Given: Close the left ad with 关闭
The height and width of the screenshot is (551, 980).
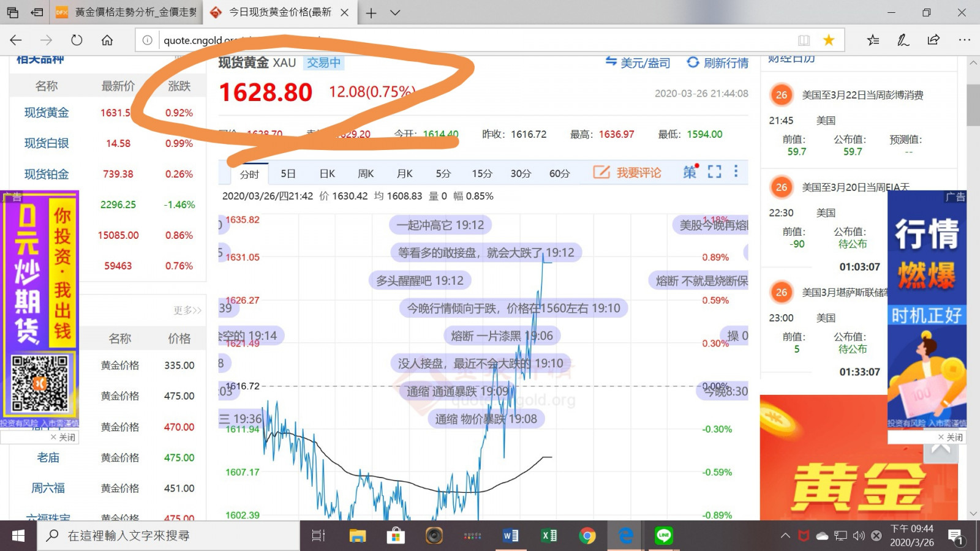Looking at the screenshot, I should point(63,437).
